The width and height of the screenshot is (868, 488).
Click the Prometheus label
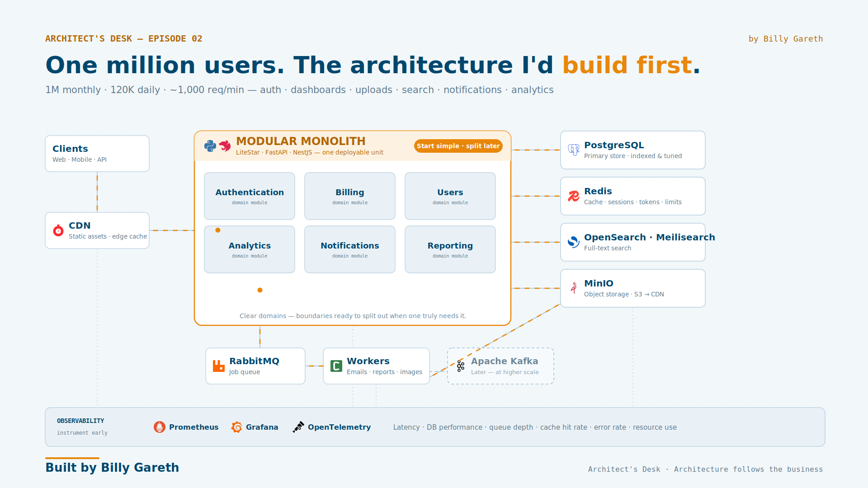[x=193, y=427]
